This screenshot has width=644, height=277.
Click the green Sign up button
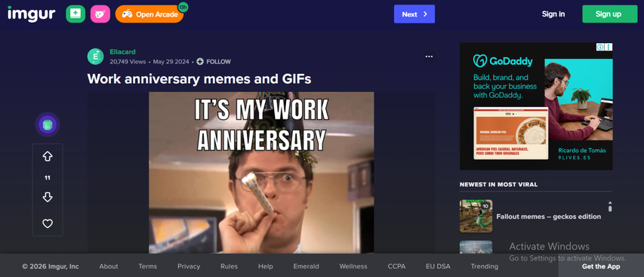point(609,14)
